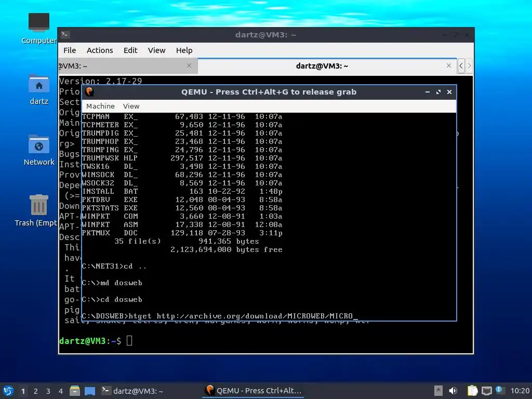Click the htget command line in QEMU
Image resolution: width=532 pixels, height=399 pixels.
point(220,316)
